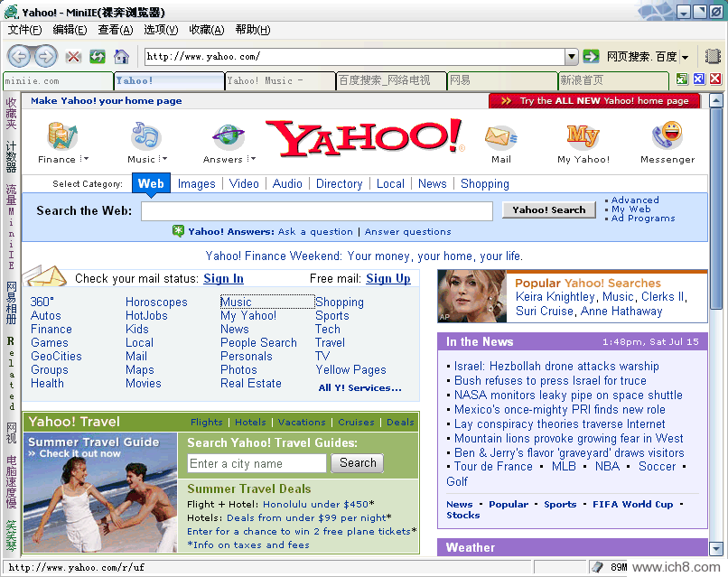
Task: Switch to the 百度搜索_网络电视 tab
Action: click(x=391, y=80)
